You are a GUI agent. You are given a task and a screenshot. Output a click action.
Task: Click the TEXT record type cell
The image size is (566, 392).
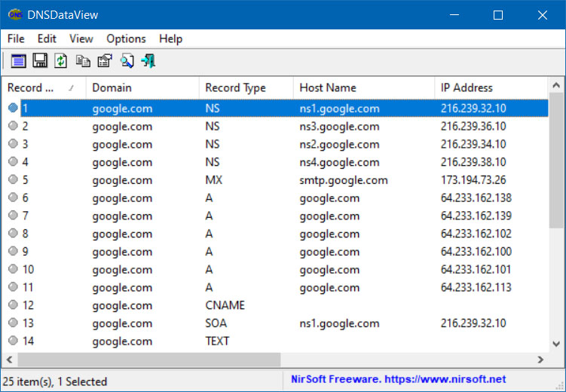[x=217, y=341]
